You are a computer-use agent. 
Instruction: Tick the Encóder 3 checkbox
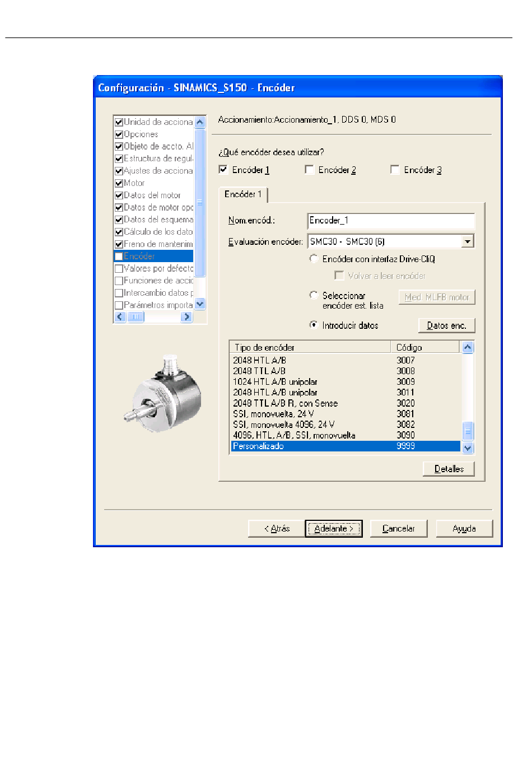point(395,170)
